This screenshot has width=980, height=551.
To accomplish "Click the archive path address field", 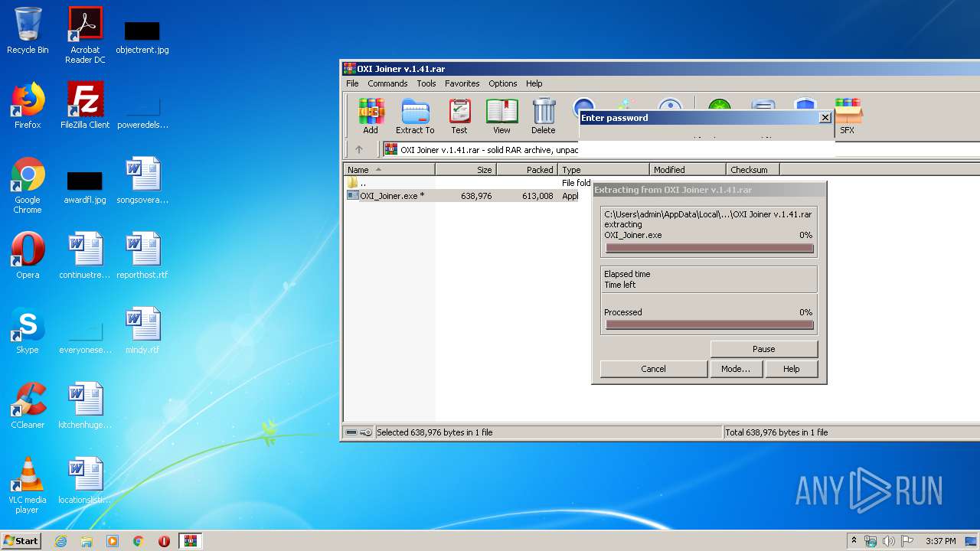I will coord(681,149).
